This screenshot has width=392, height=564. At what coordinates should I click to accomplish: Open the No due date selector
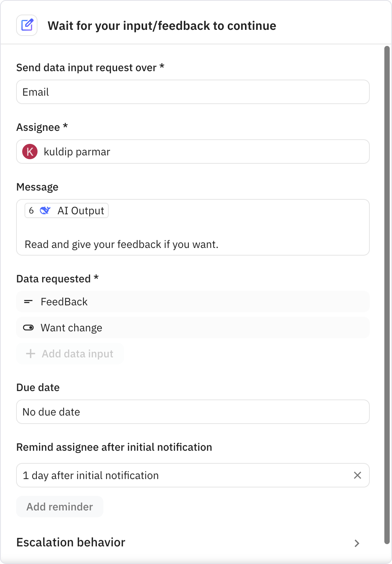pos(193,412)
